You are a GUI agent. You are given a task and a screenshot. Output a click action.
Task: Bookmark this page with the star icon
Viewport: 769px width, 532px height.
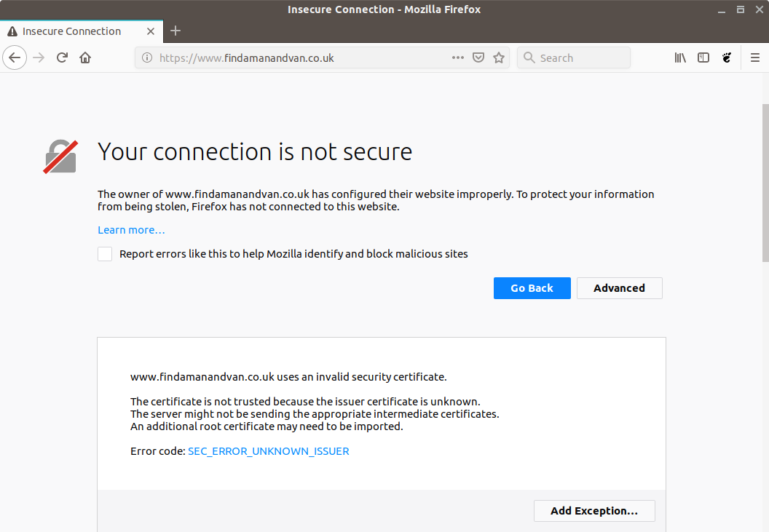coord(499,58)
